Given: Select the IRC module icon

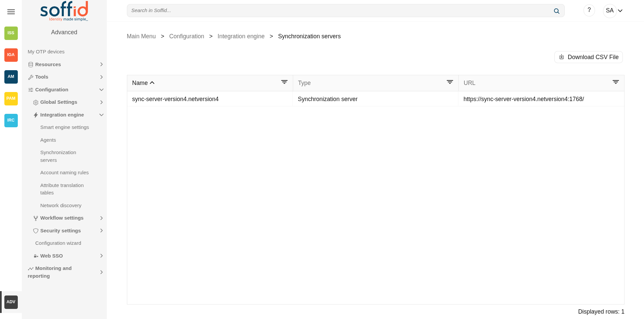Looking at the screenshot, I should pos(11,120).
